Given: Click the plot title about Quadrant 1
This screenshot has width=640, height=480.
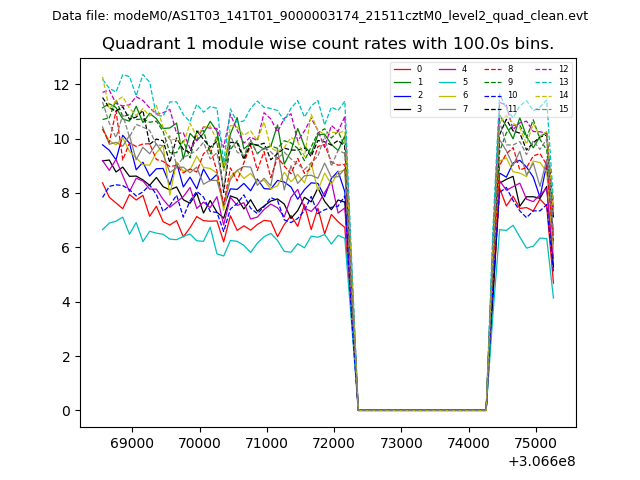Looking at the screenshot, I should tap(327, 44).
